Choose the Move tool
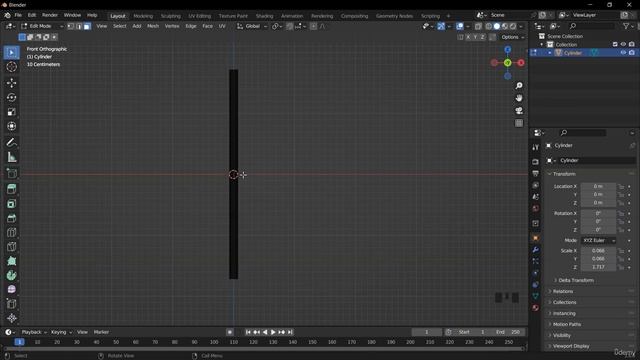640x360 pixels. pos(11,83)
